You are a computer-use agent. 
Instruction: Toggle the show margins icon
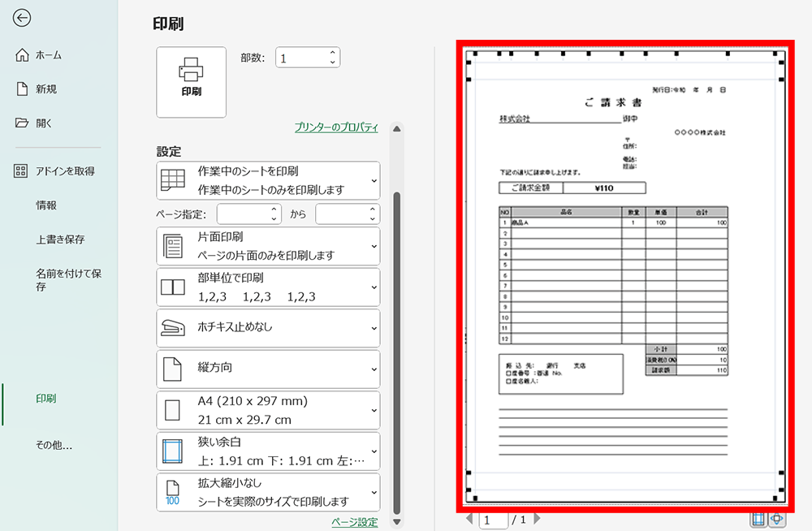point(758,519)
